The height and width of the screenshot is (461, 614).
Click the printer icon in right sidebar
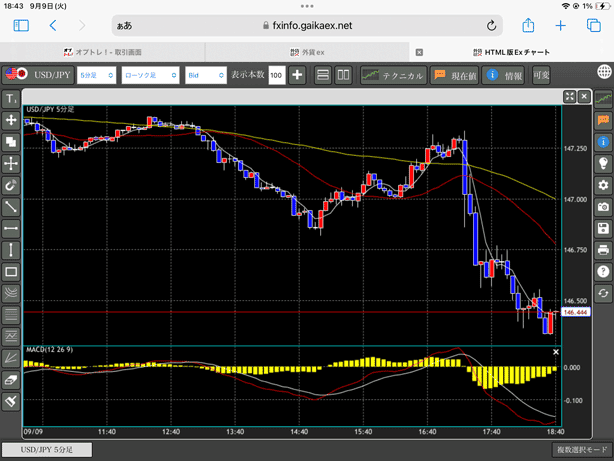coord(603,249)
